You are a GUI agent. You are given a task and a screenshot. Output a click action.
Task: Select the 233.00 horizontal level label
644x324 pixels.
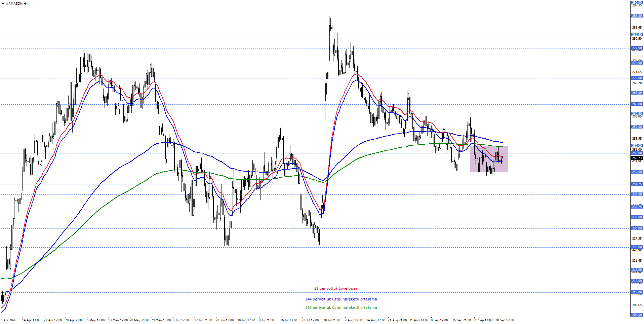637,217
